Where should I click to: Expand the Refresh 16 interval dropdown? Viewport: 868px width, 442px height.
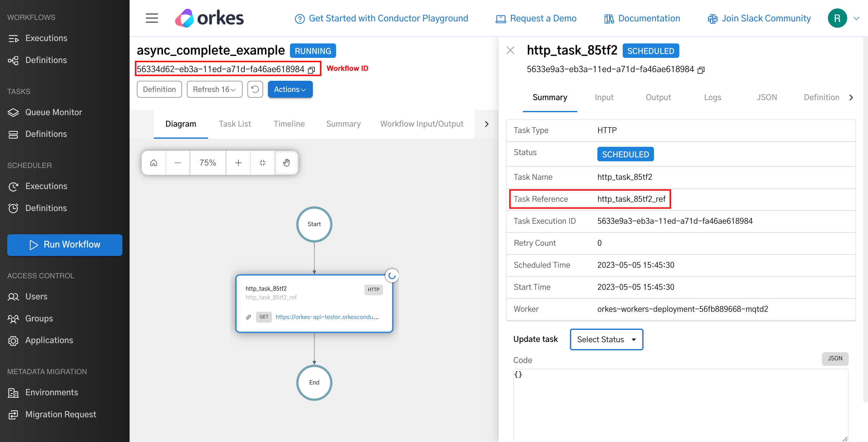click(214, 89)
